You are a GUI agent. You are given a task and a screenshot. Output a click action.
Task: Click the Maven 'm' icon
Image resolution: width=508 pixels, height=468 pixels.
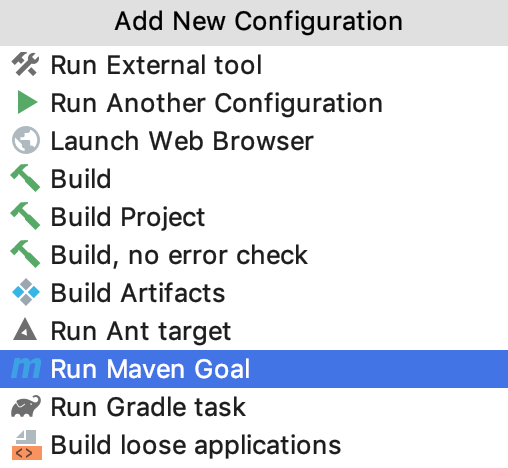point(26,368)
